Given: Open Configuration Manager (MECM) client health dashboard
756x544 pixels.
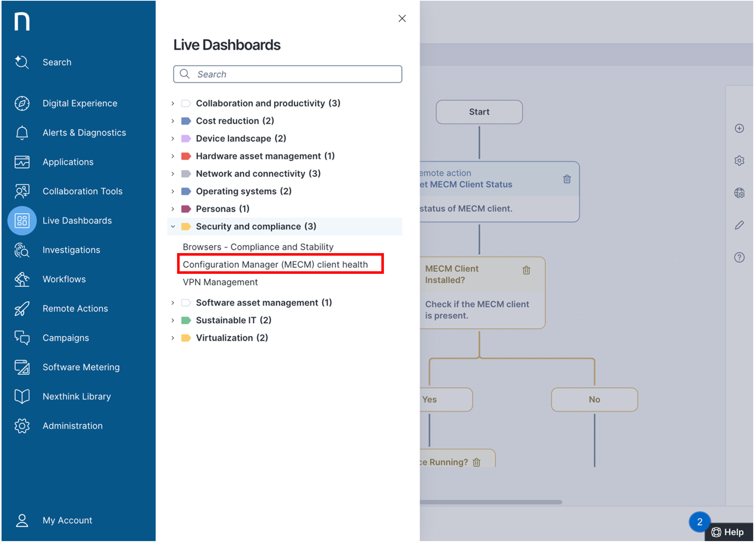Looking at the screenshot, I should click(x=276, y=264).
